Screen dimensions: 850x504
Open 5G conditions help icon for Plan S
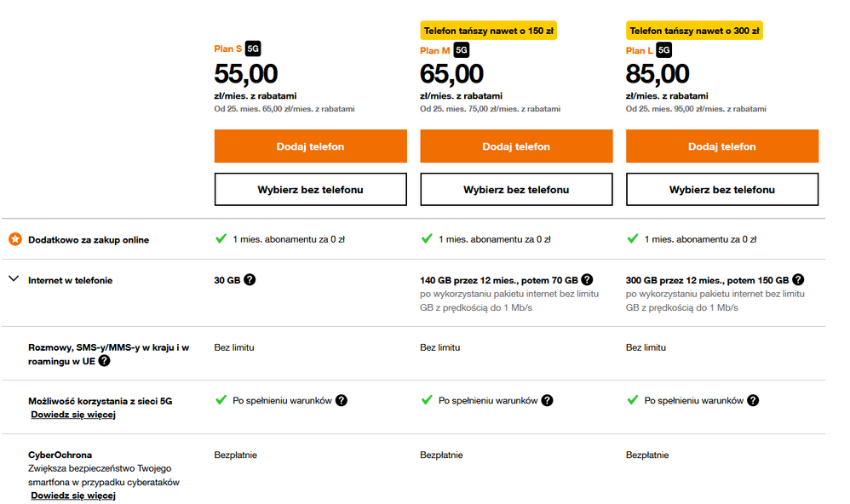[x=342, y=401]
